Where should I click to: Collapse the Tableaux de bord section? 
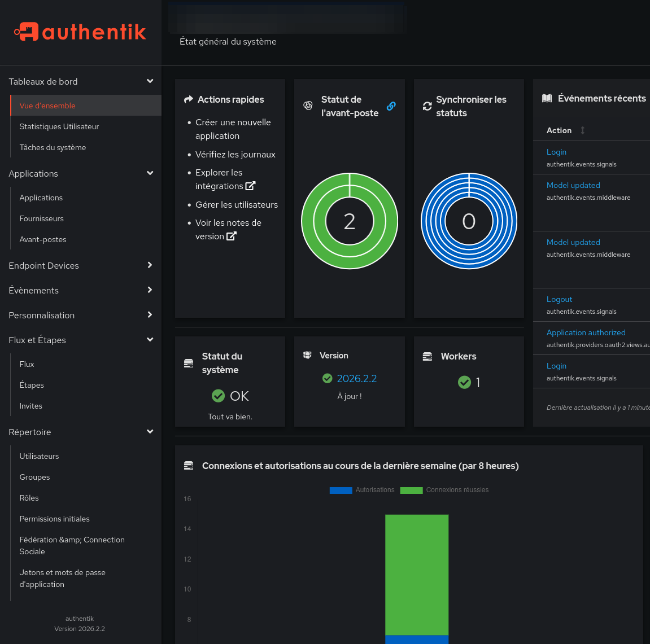[x=150, y=81]
